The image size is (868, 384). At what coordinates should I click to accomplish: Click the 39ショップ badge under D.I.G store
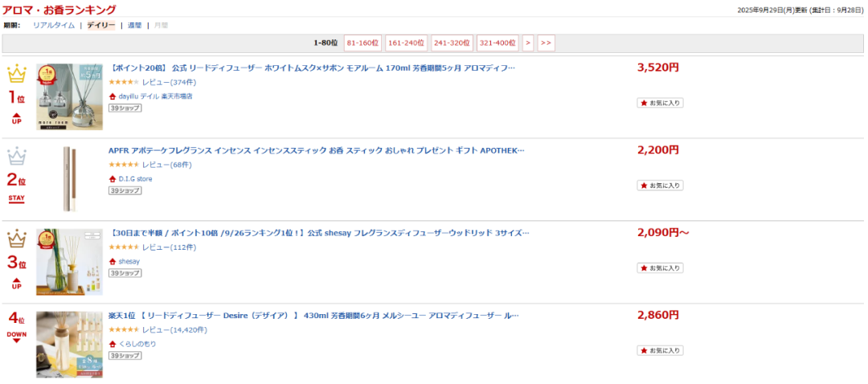click(125, 190)
